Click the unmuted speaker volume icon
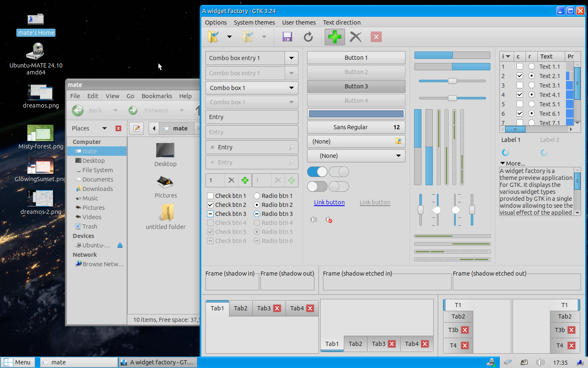588x368 pixels. 314,220
